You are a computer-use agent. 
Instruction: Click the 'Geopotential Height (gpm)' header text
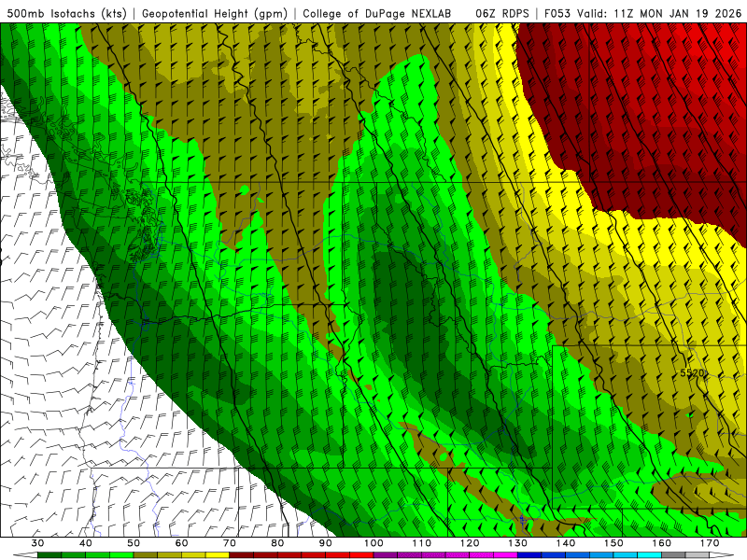(215, 13)
